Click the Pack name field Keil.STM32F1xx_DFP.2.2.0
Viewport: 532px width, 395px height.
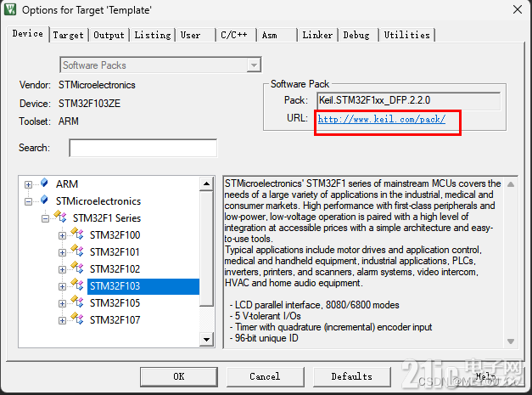(x=408, y=100)
